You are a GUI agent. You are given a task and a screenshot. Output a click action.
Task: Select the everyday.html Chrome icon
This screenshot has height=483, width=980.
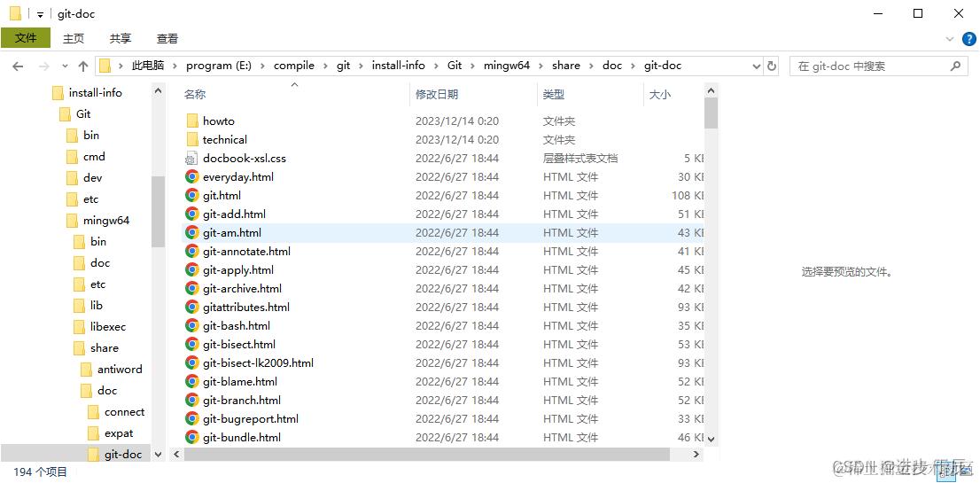192,177
